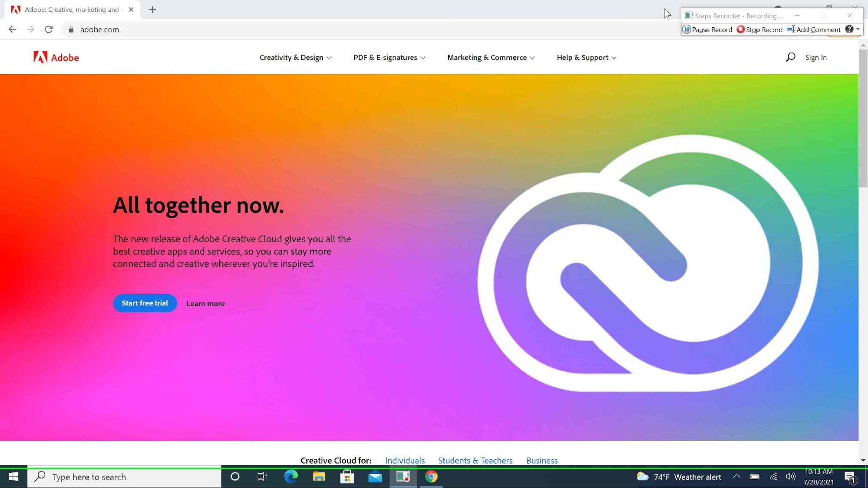Pause the Steps Recorder recording
The image size is (868, 488).
(x=707, y=29)
